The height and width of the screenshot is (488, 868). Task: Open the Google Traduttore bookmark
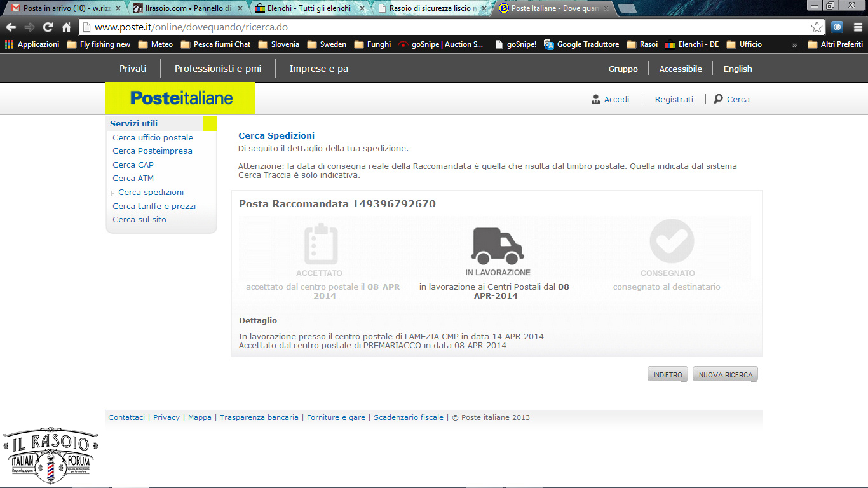pos(581,44)
